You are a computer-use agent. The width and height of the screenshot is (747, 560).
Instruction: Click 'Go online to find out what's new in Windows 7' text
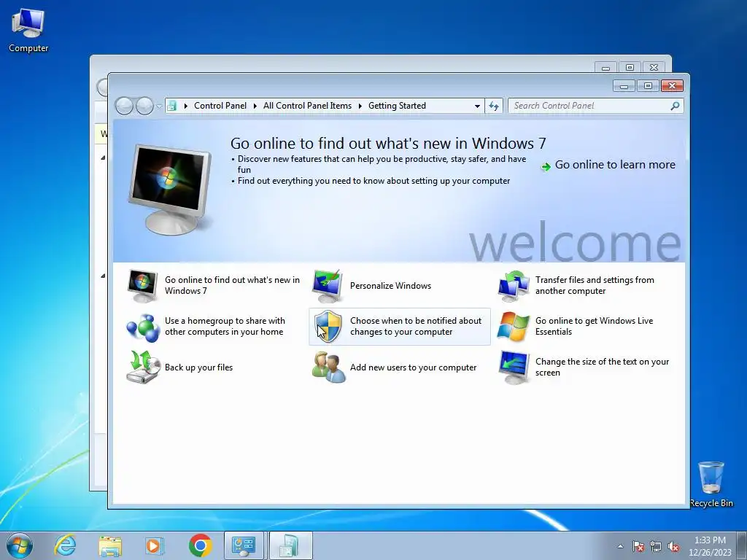232,285
